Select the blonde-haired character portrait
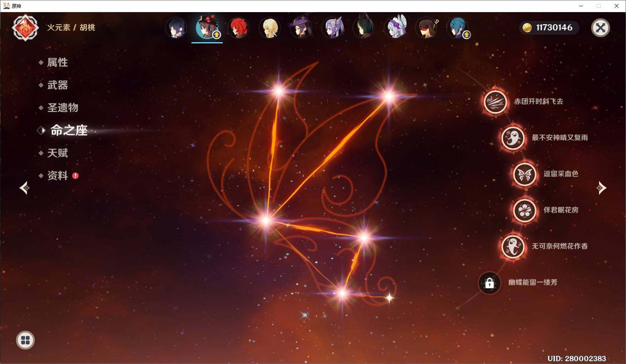The image size is (626, 364). pos(270,28)
